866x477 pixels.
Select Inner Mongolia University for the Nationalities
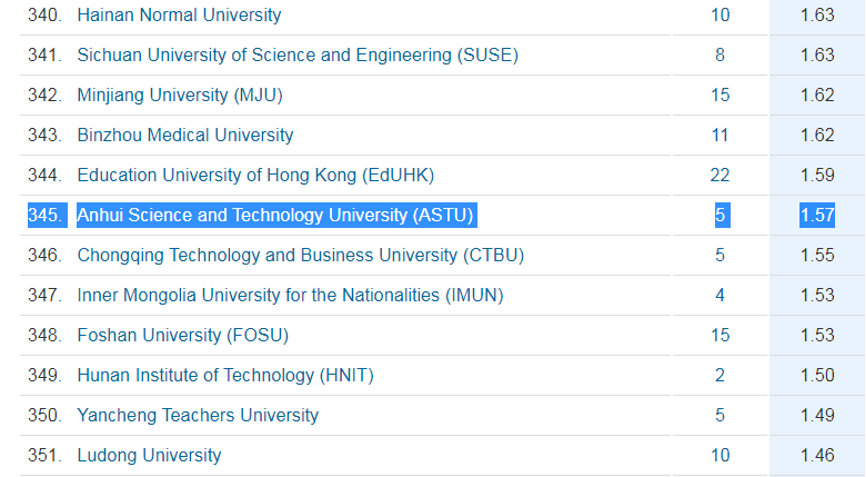pyautogui.click(x=290, y=295)
